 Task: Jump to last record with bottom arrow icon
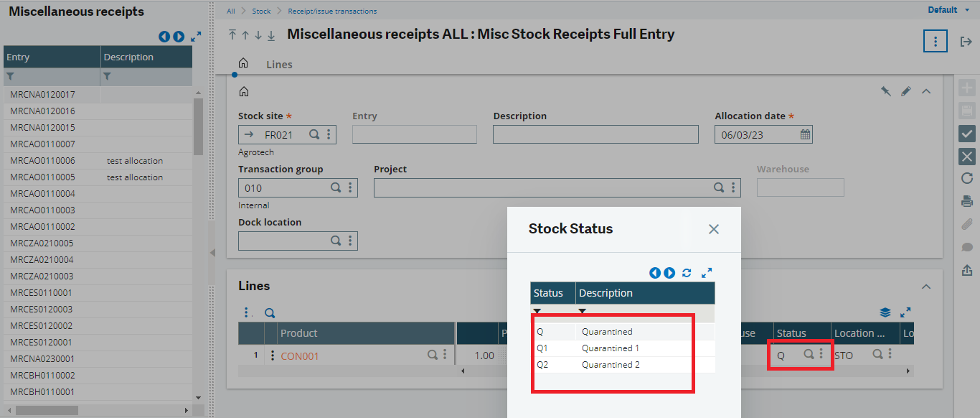pos(270,34)
